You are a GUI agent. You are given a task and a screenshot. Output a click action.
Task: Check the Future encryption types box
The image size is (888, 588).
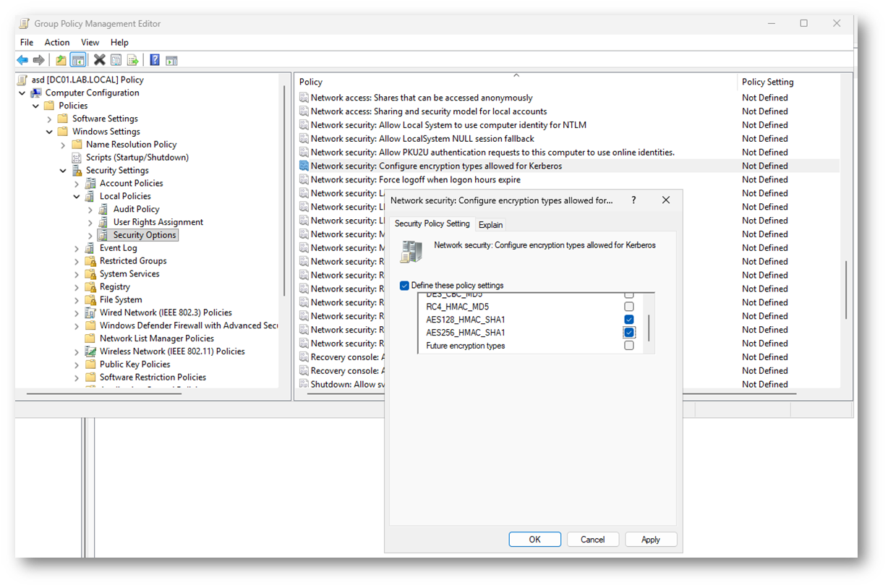(629, 346)
